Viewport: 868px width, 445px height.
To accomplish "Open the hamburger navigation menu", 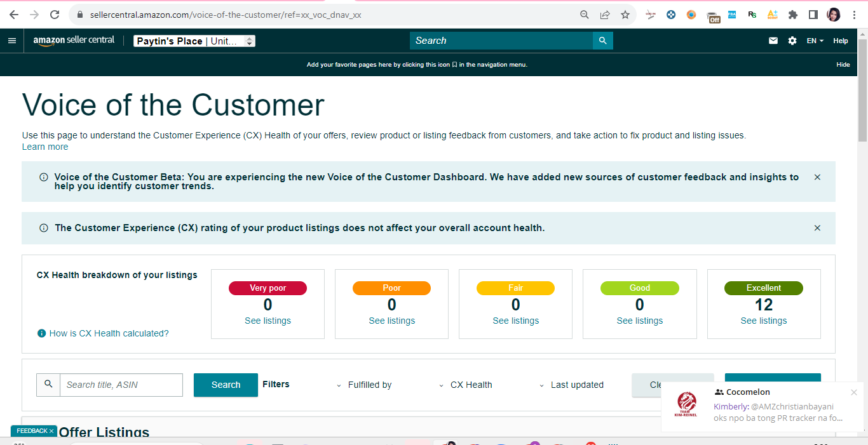I will (11, 41).
